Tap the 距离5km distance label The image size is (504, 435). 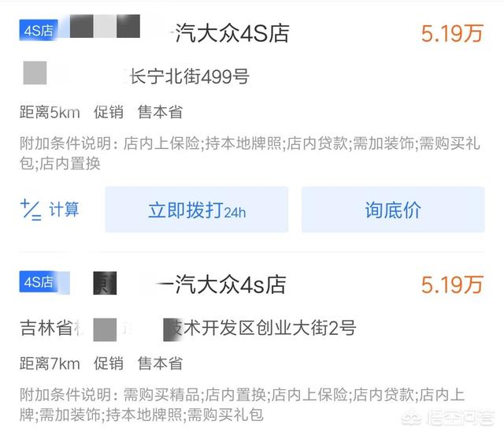pos(50,112)
